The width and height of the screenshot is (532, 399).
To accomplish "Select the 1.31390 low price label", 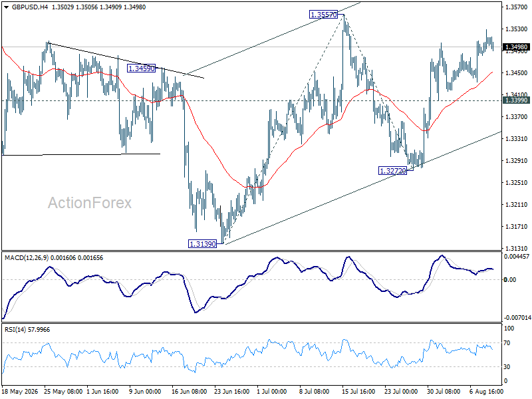I will point(202,243).
